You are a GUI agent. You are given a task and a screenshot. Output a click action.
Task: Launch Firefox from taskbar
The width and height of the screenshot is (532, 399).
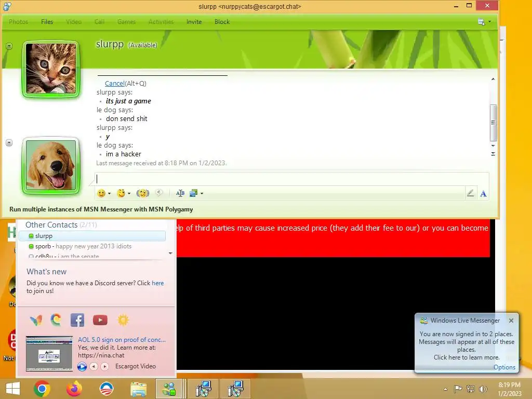coord(74,389)
